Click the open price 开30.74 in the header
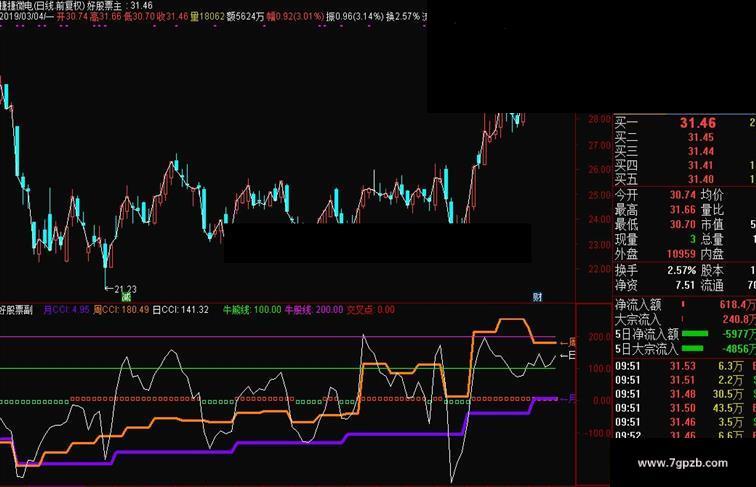Image resolution: width=756 pixels, height=487 pixels. coord(73,16)
